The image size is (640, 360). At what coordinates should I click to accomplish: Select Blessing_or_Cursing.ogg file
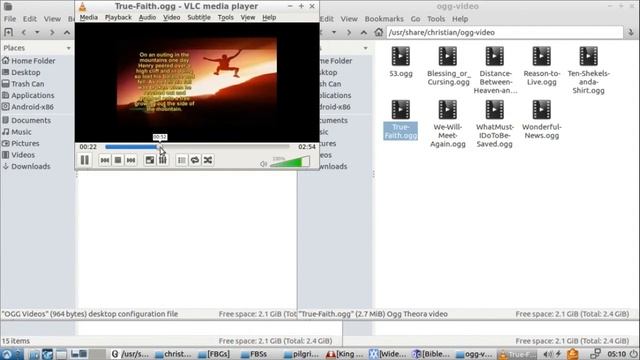click(448, 66)
